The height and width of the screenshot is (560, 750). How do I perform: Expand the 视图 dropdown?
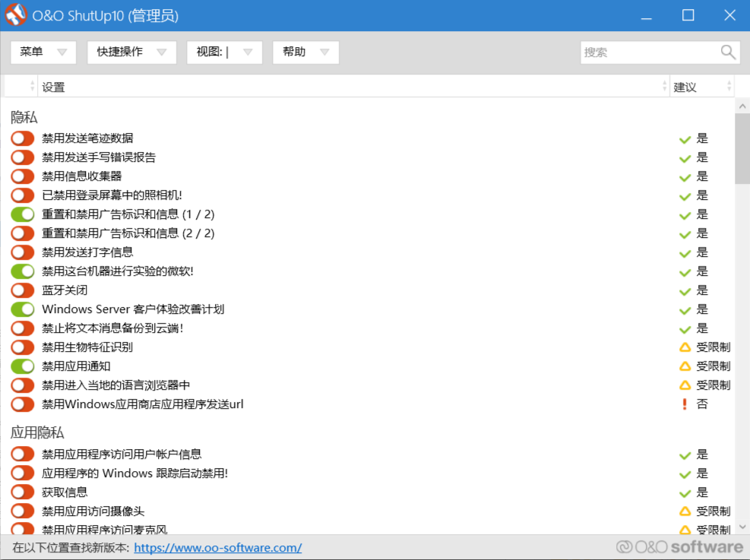(x=224, y=52)
